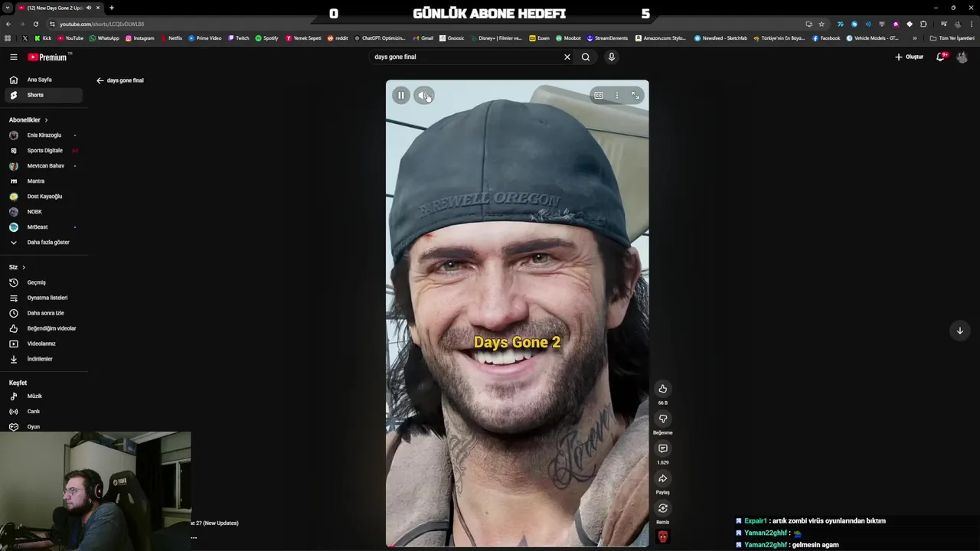Reload the page in Chrome

click(x=35, y=24)
